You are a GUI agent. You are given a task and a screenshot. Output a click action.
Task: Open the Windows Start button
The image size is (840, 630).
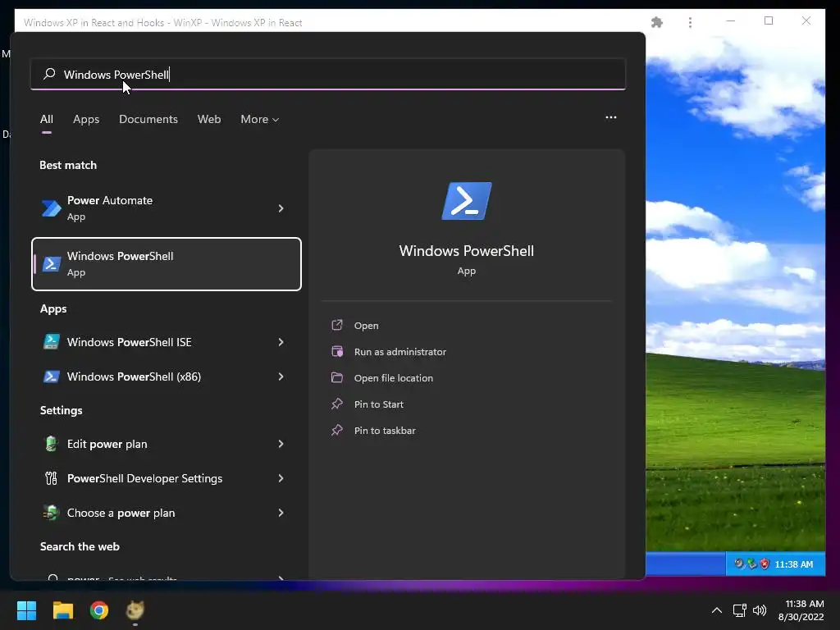[27, 610]
